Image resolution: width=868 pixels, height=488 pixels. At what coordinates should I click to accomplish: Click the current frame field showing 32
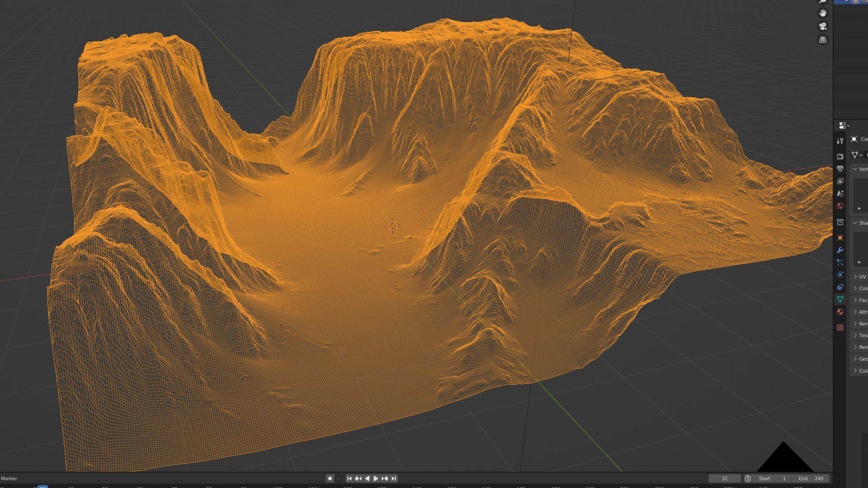[724, 479]
